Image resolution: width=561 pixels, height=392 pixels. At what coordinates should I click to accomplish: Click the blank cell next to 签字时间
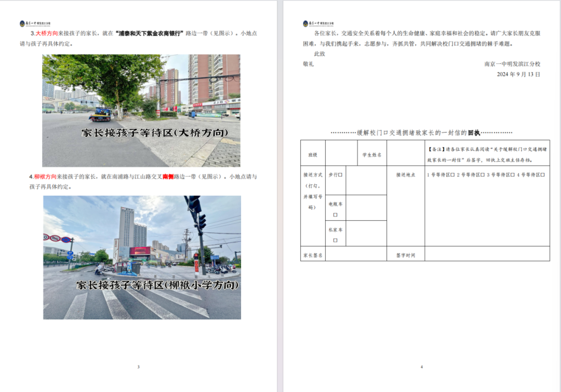coord(487,253)
